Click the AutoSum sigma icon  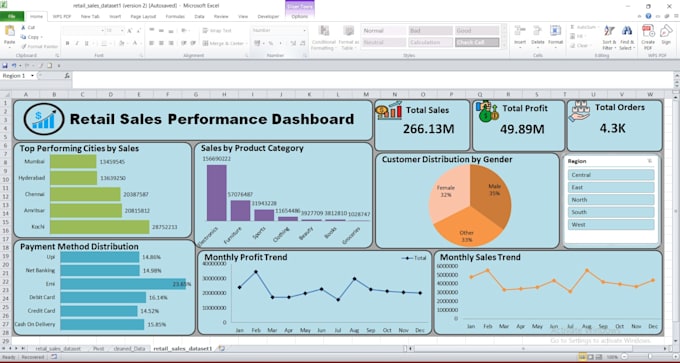coord(572,27)
